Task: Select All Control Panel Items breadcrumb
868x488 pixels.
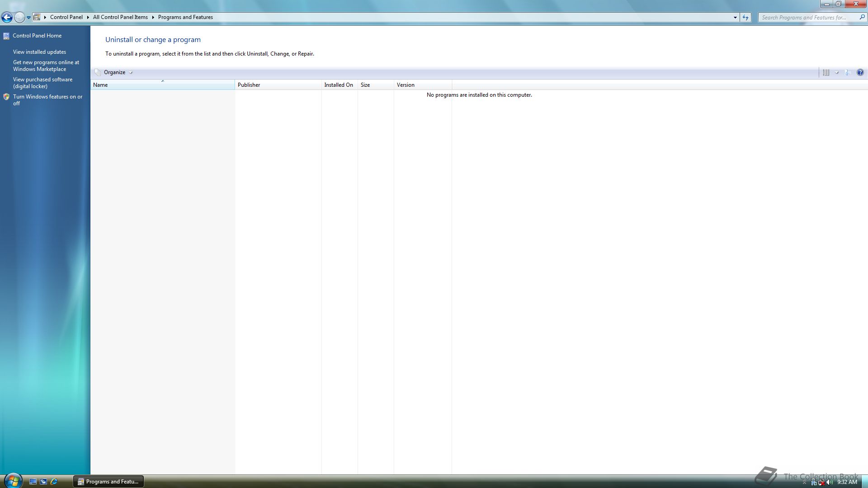Action: (120, 17)
